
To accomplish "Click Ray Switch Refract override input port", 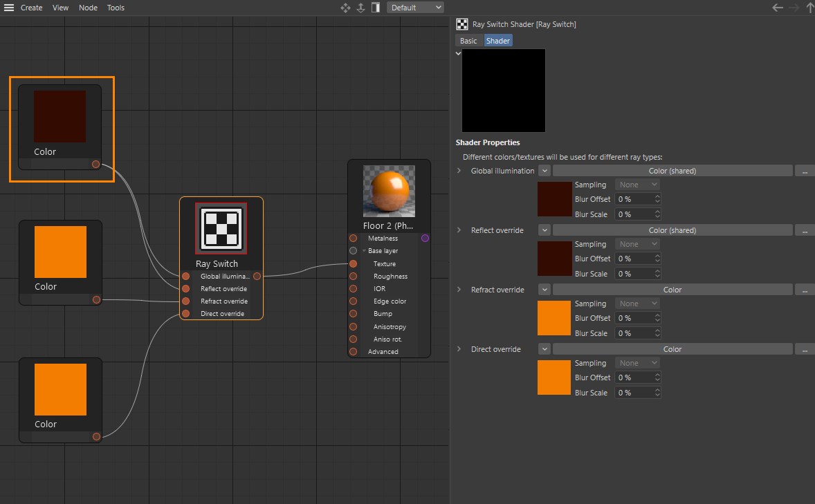I will [x=185, y=301].
